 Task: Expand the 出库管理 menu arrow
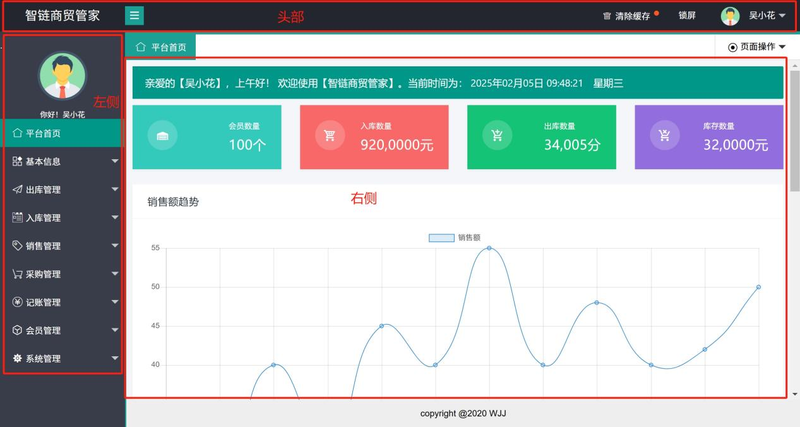[115, 189]
